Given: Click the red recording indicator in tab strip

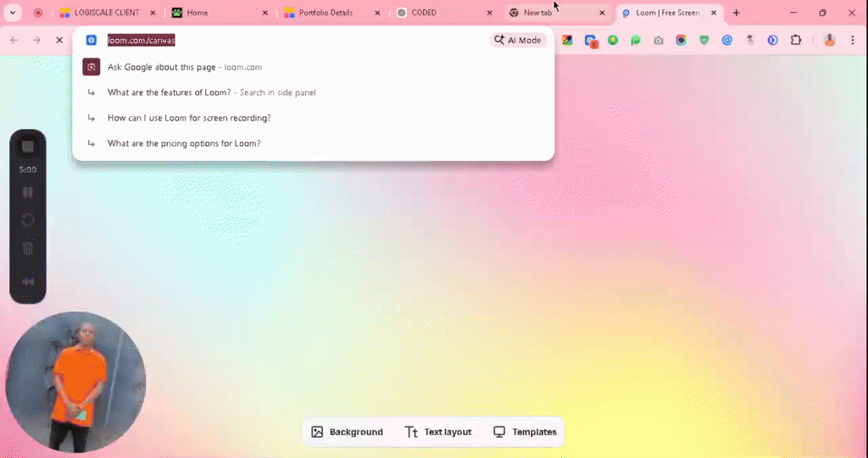Looking at the screenshot, I should tap(37, 13).
